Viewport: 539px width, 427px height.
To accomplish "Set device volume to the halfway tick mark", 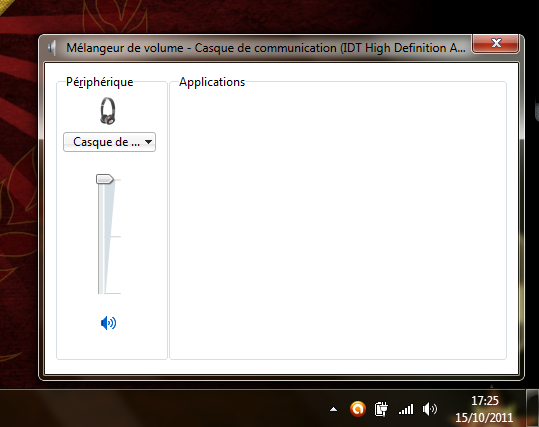I will 103,237.
